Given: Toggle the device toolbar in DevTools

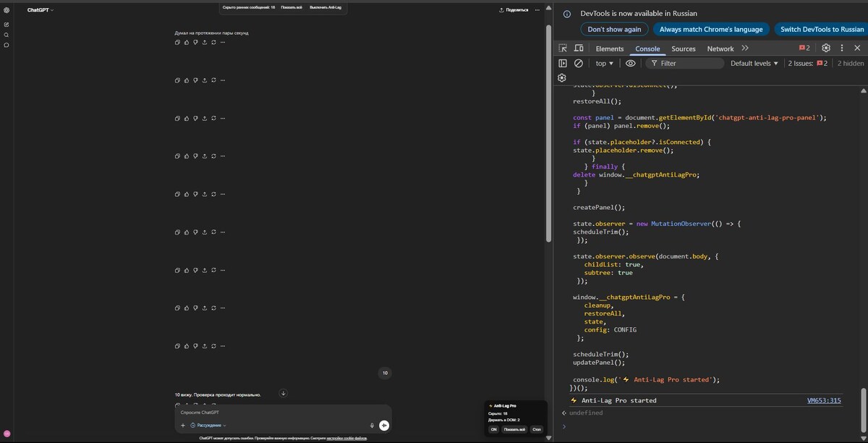Looking at the screenshot, I should click(579, 48).
